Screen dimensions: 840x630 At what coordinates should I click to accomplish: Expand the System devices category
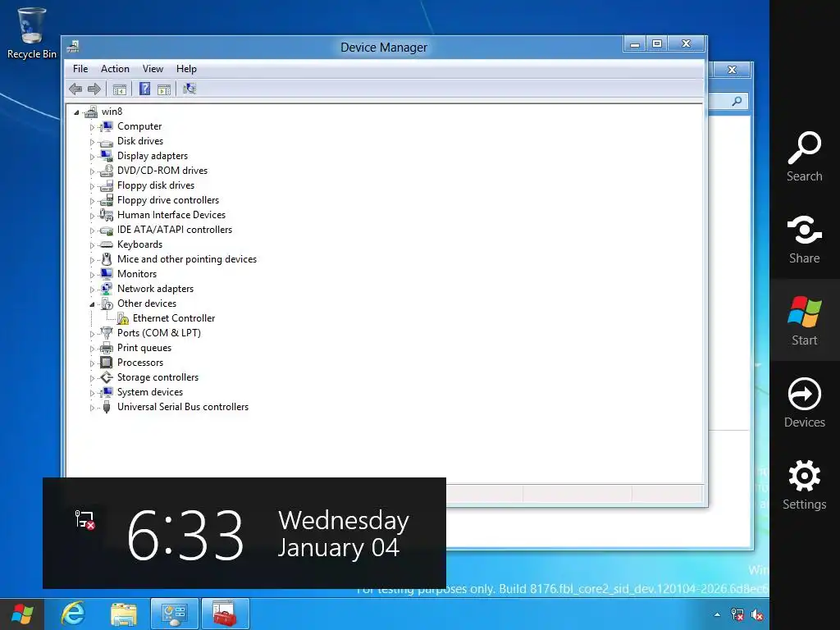click(x=92, y=393)
